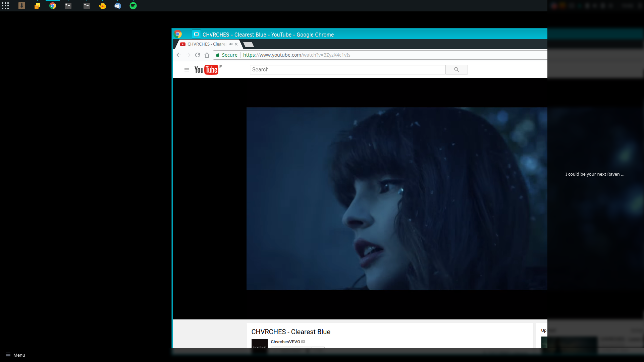Open the Menu at bottom left
The image size is (644, 362).
point(15,355)
